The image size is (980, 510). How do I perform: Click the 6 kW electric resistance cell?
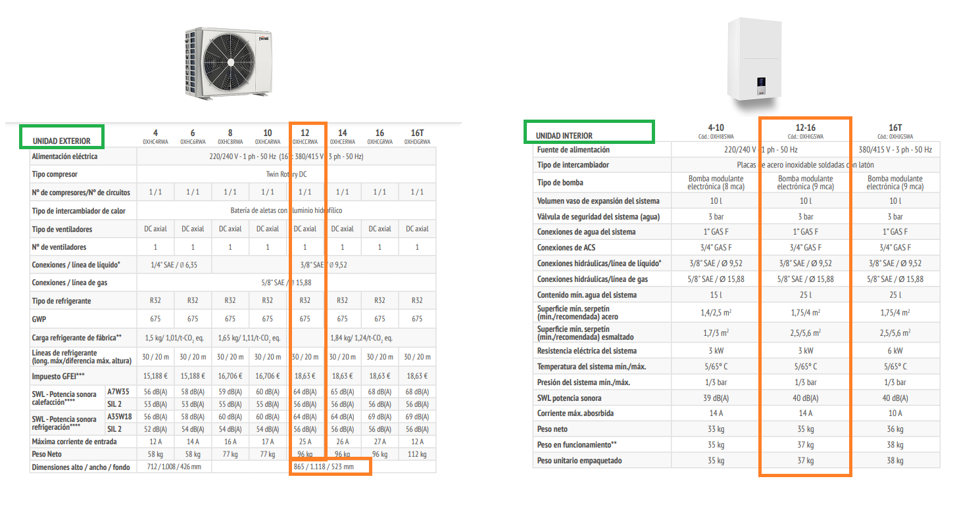[895, 351]
